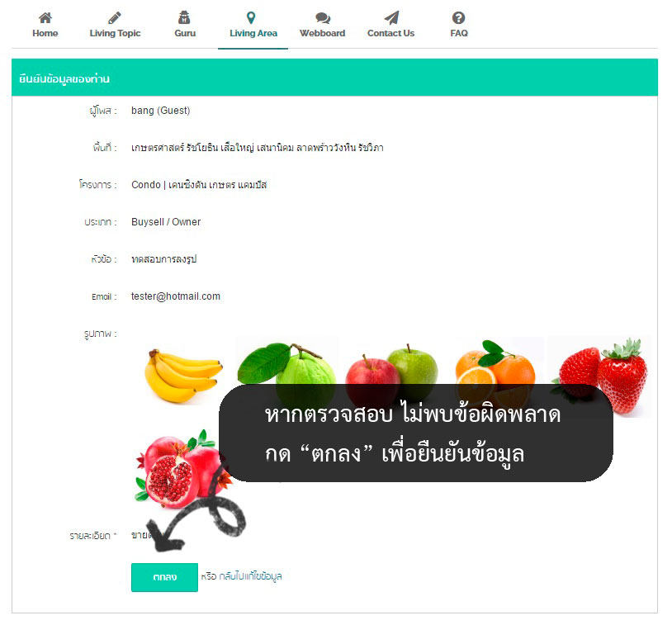
Task: Select the guava image thumbnail
Action: click(x=286, y=371)
